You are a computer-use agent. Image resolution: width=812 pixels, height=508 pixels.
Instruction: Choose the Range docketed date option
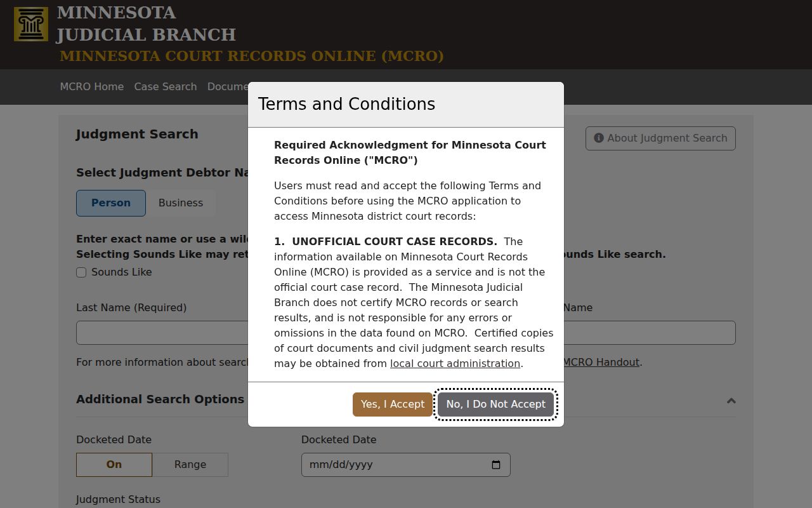[190, 465]
